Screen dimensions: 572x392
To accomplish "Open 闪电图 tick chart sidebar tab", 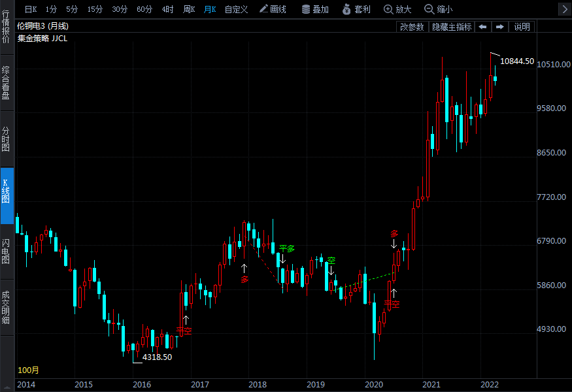I will pos(6,252).
